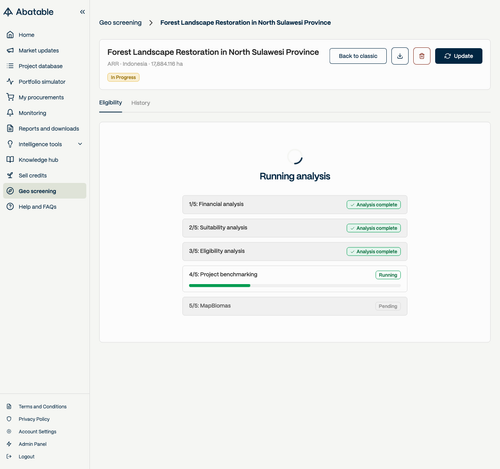
Task: Switch to the Eligibility tab
Action: 110,103
